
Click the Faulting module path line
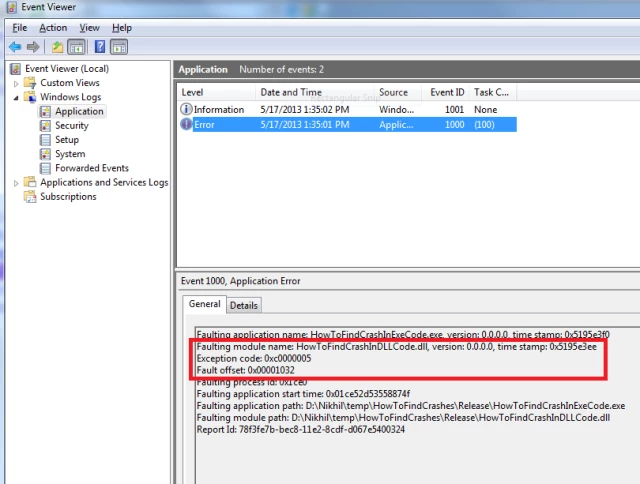point(403,417)
